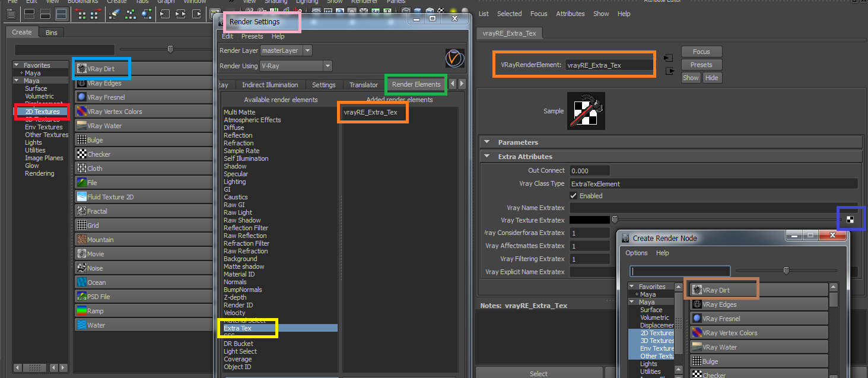Open the Bins tab in Hypershade
This screenshot has width=868, height=378.
click(x=52, y=33)
